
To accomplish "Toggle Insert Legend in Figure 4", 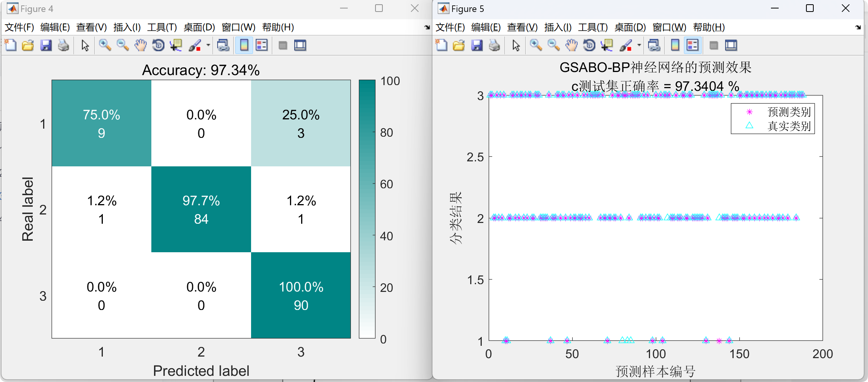I will (x=262, y=45).
